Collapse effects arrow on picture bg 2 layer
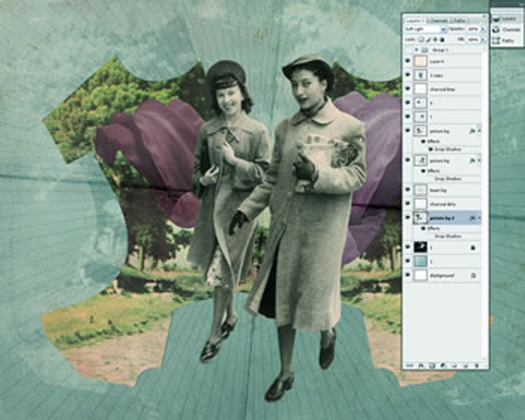Image resolution: width=525 pixels, height=420 pixels. point(479,218)
